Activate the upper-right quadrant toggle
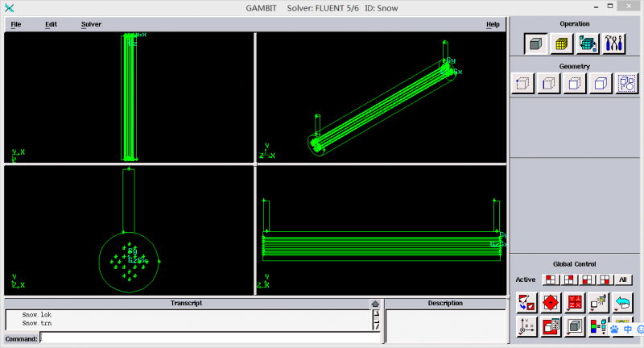Screen dimensions: 644x348 [x=569, y=280]
